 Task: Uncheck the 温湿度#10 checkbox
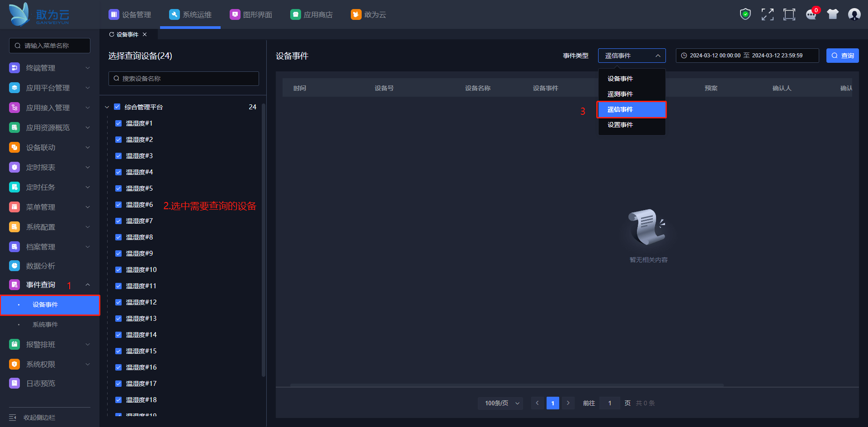(x=118, y=270)
